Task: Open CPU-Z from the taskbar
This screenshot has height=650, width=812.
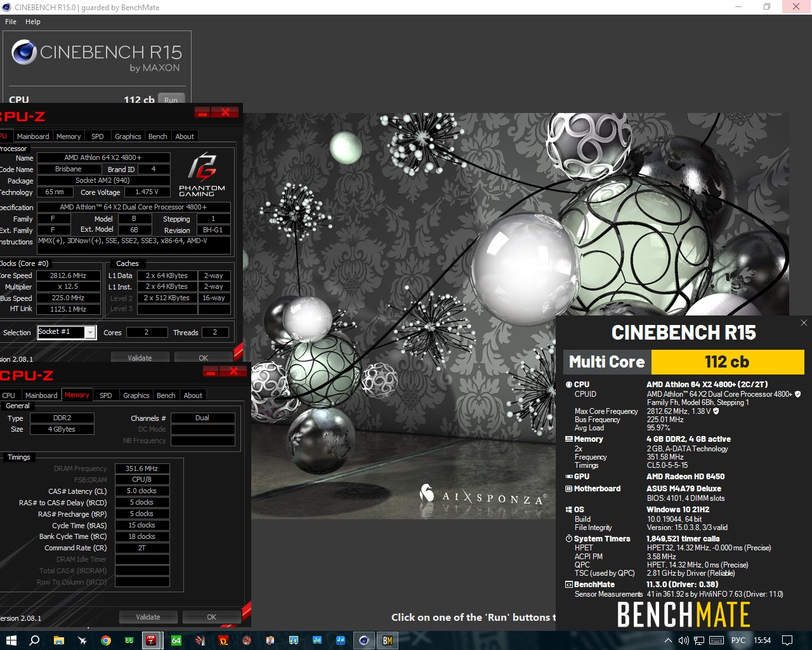Action: pyautogui.click(x=151, y=640)
